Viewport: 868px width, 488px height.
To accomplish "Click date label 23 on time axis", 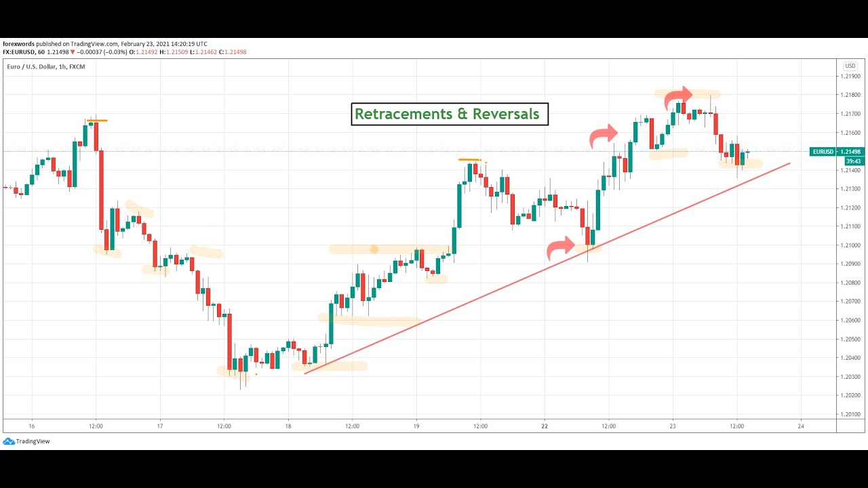I will point(673,426).
